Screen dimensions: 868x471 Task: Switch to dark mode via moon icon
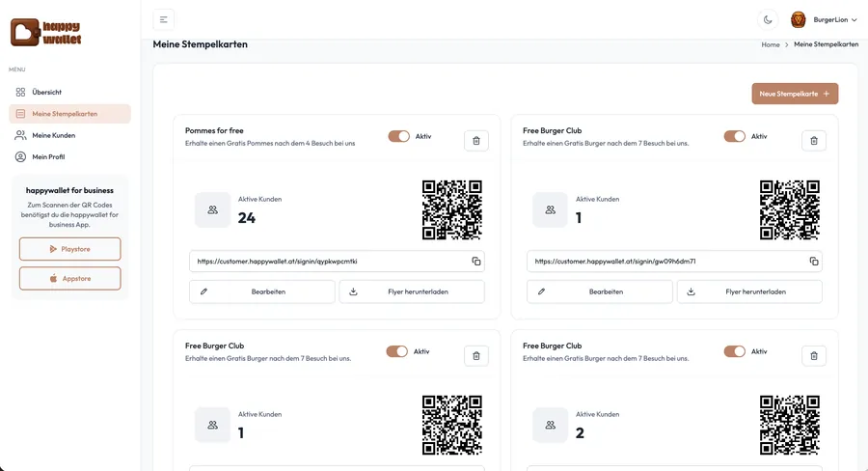768,19
